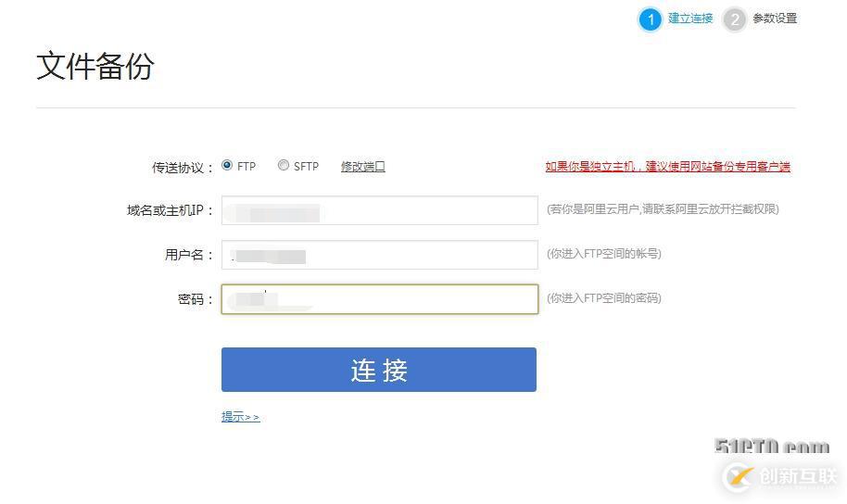Image resolution: width=847 pixels, height=504 pixels.
Task: Focus the 域名或主机IP input field
Action: point(379,210)
